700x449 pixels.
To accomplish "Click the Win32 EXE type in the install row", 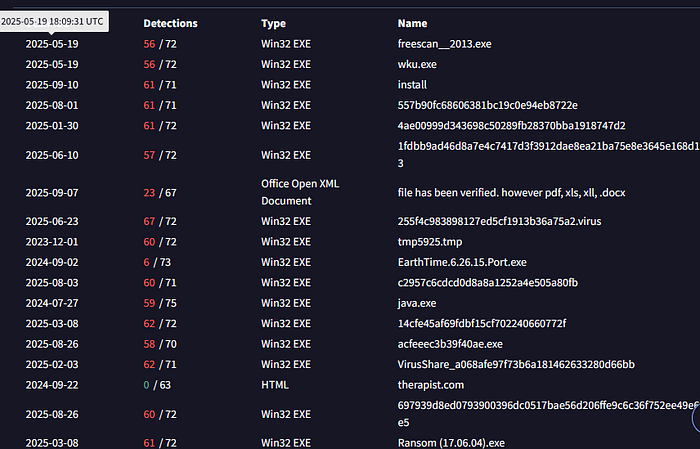I will click(286, 85).
